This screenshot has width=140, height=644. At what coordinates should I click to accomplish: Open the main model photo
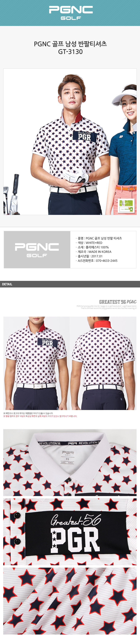[x=70, y=142]
